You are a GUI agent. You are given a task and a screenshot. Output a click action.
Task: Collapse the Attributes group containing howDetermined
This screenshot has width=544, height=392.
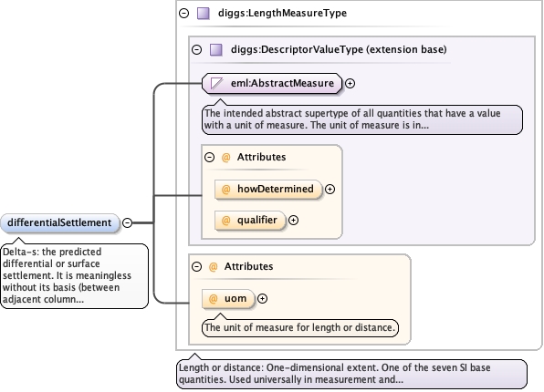[x=210, y=158]
